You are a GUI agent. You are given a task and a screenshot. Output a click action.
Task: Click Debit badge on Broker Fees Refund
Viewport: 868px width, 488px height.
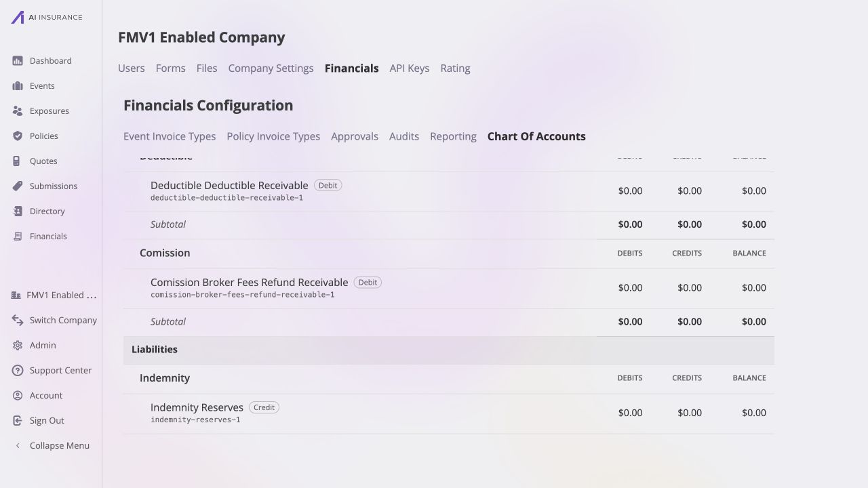[x=368, y=283]
